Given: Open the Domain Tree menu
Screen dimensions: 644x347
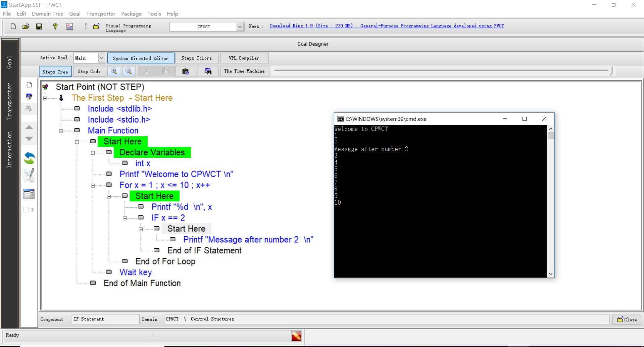Looking at the screenshot, I should tap(47, 14).
